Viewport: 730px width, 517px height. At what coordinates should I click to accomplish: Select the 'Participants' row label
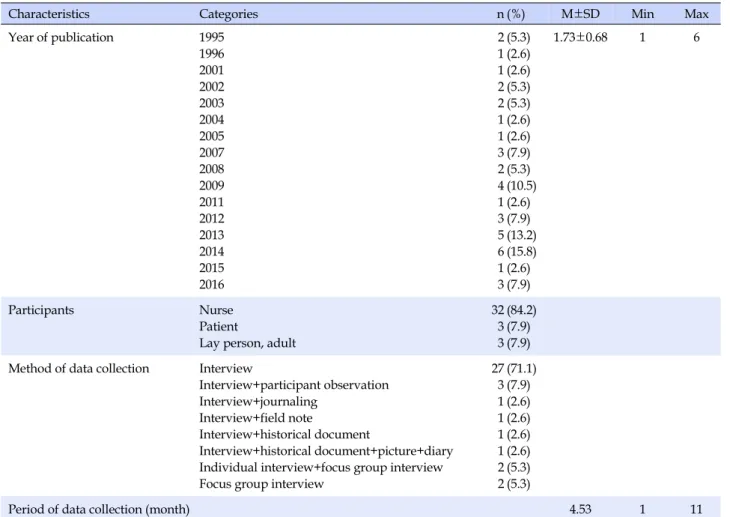[x=41, y=310]
